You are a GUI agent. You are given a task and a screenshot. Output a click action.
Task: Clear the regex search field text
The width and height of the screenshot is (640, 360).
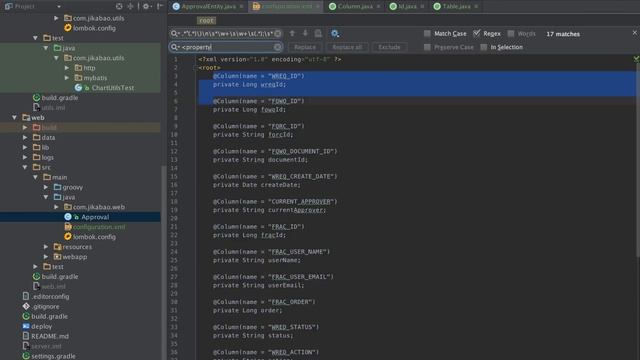[278, 33]
